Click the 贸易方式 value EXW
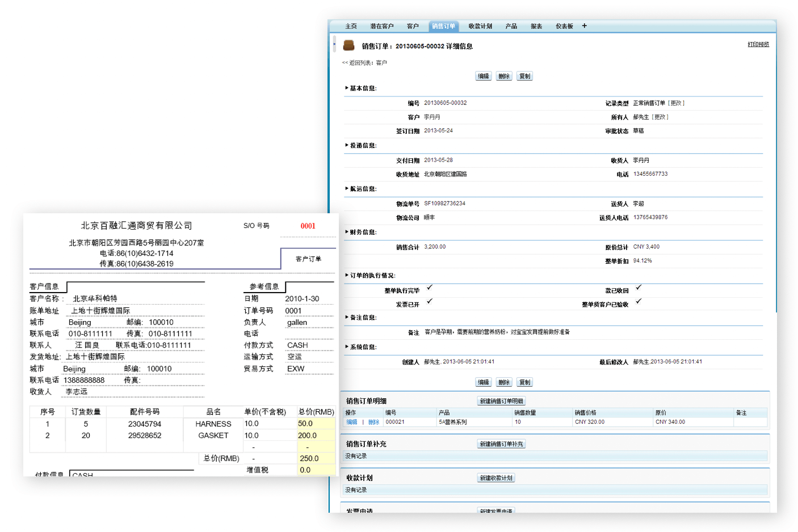This screenshot has height=532, width=798. [x=296, y=369]
